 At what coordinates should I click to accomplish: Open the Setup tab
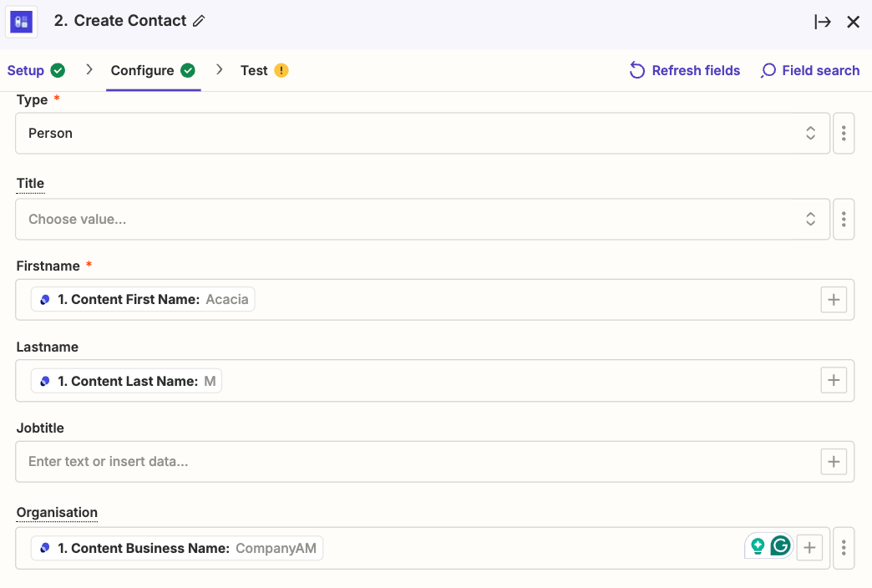click(x=26, y=71)
